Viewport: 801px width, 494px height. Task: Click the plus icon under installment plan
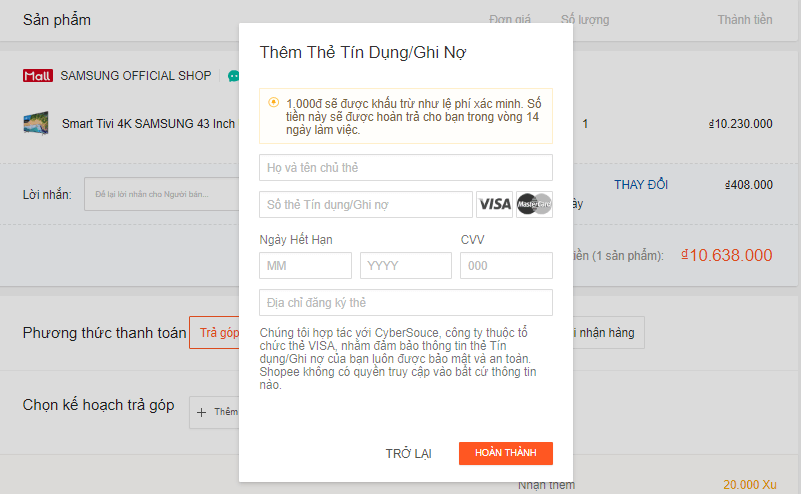pyautogui.click(x=202, y=412)
